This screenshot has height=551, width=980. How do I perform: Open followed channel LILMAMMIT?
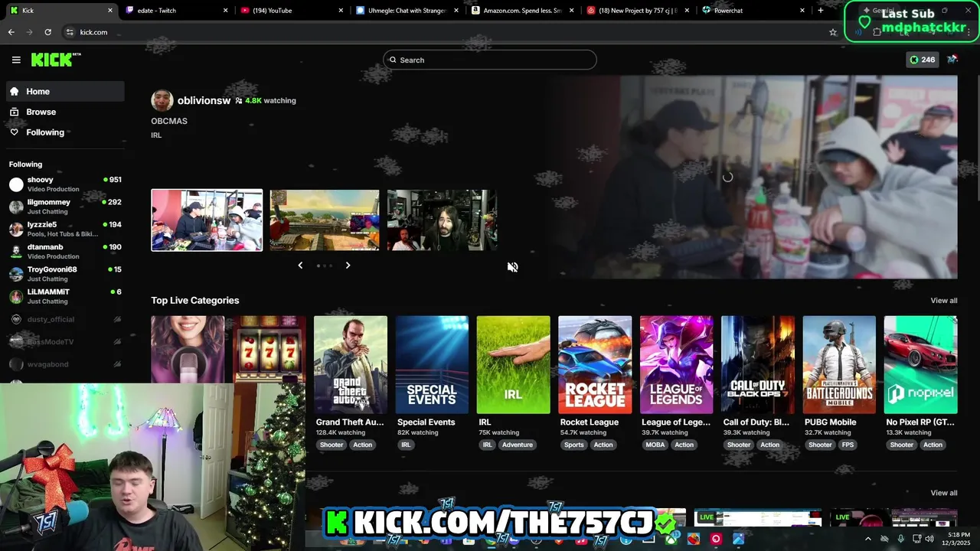65,296
